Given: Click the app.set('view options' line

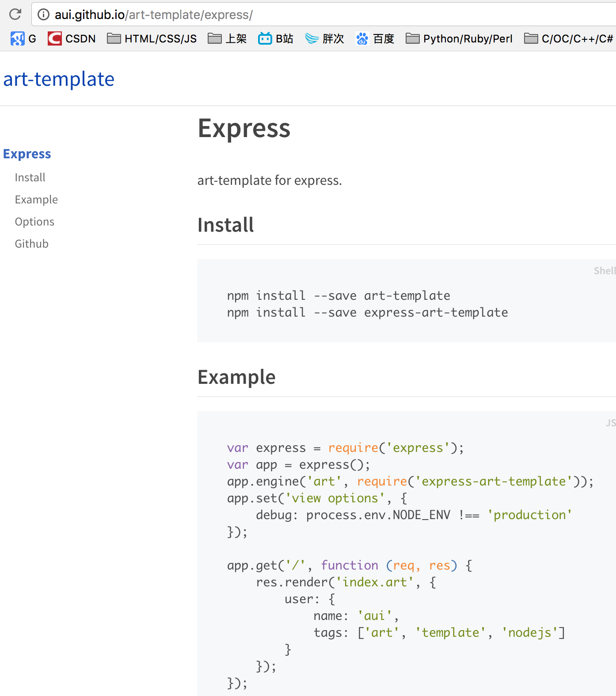Looking at the screenshot, I should 317,498.
